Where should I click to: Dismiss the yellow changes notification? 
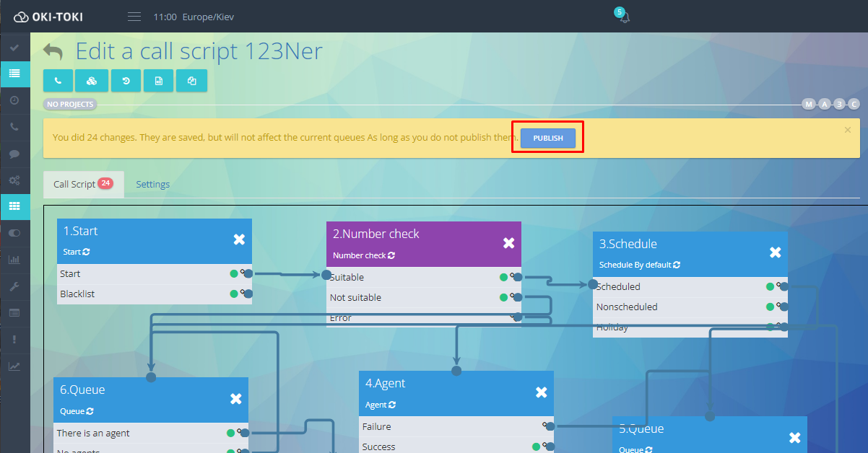[848, 130]
